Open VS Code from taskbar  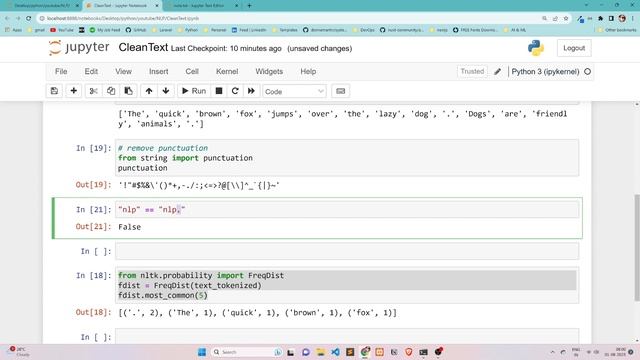pos(335,352)
